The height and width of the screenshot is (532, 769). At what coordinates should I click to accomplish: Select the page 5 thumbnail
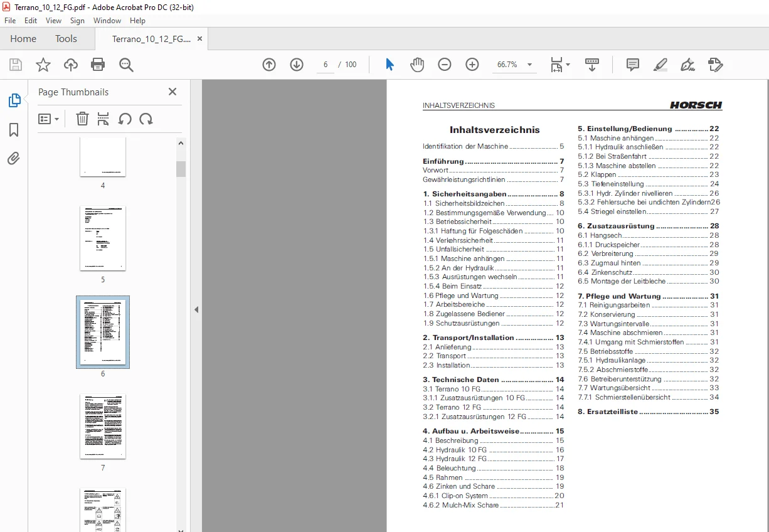[103, 238]
